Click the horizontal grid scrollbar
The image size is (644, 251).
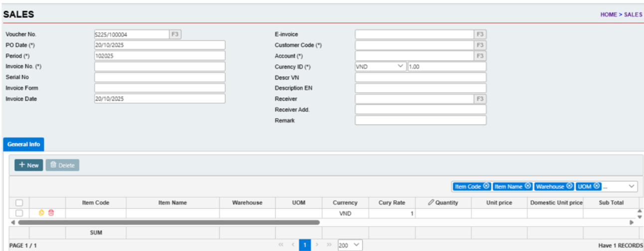coord(168,223)
